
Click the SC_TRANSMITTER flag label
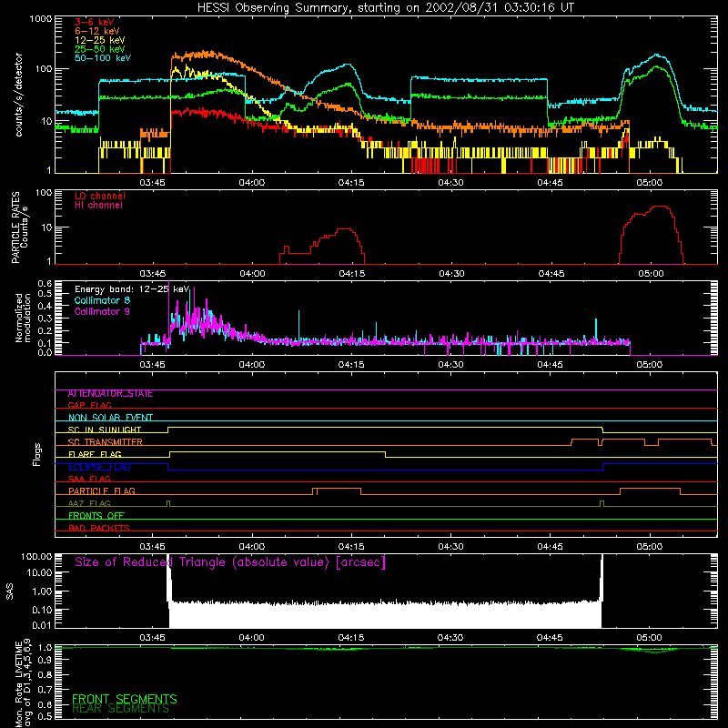105,442
